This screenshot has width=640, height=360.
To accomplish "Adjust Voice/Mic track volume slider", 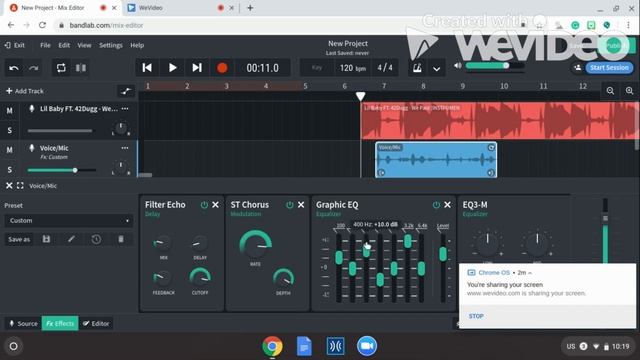I will 62,170.
